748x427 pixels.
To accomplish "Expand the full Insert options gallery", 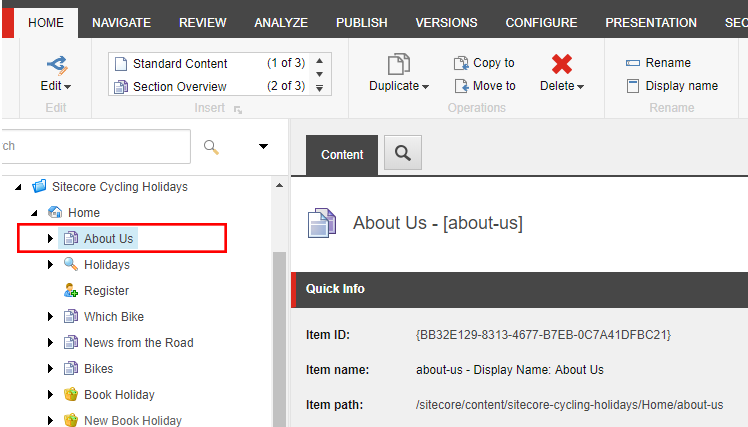I will [x=320, y=88].
